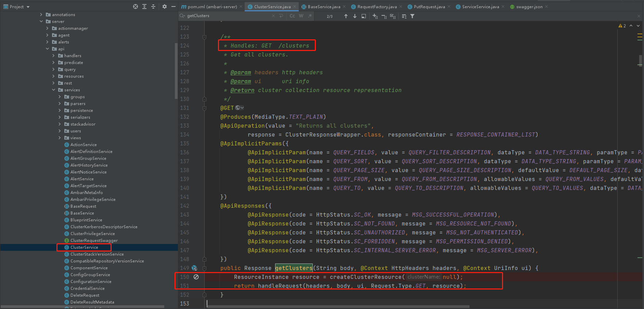The width and height of the screenshot is (644, 309).
Task: Click the getClusters search input field
Action: 228,16
